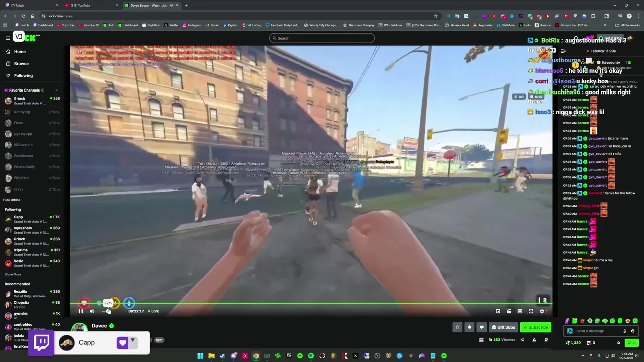
Task: Toggle the star favorite button for Davee
Action: [457, 327]
